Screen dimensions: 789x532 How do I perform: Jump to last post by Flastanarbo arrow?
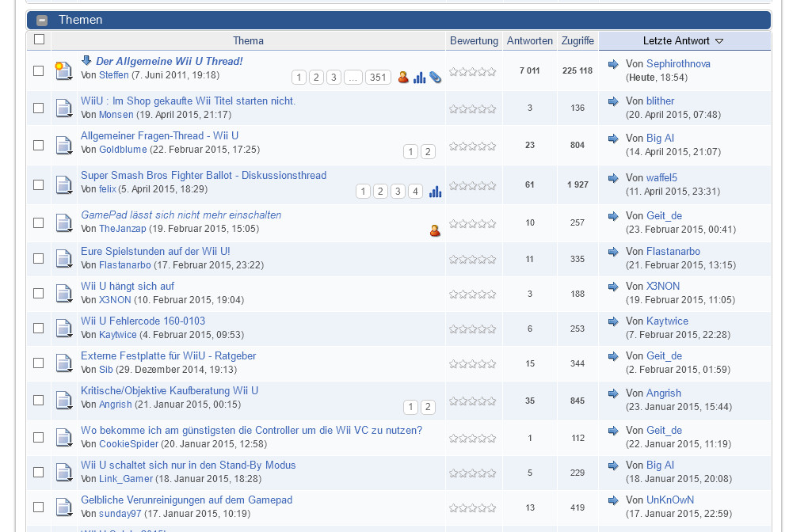point(613,252)
